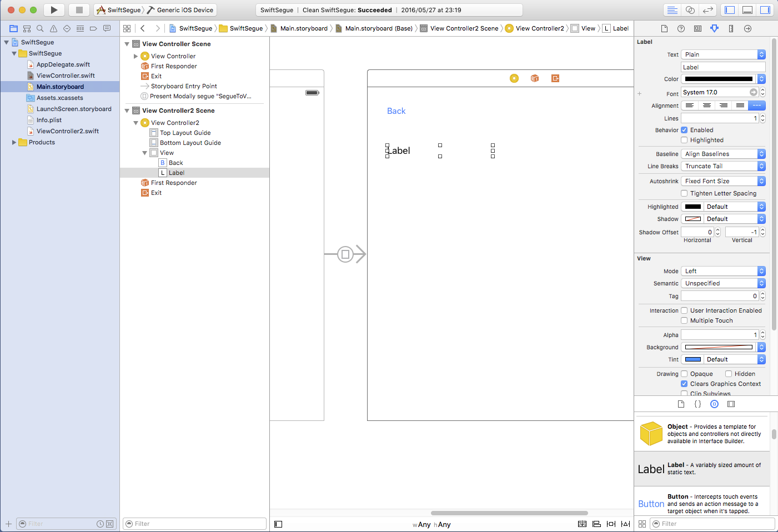Image resolution: width=778 pixels, height=532 pixels.
Task: Open the Assistant editor
Action: (690, 10)
